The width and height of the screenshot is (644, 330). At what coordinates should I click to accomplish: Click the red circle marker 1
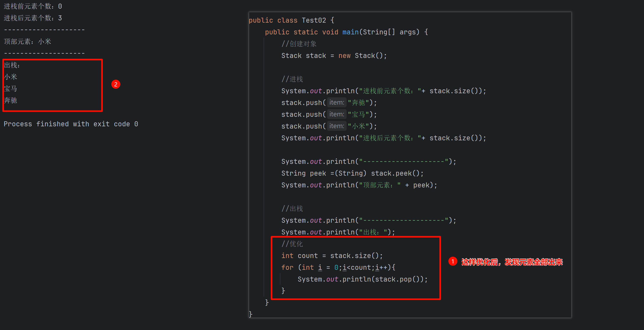click(452, 261)
